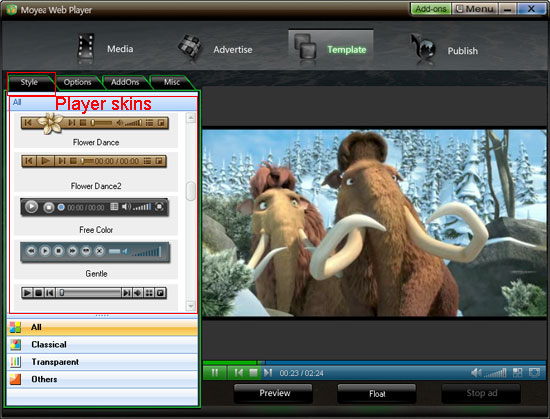Skip to next track in the player bar
Viewport: 550px width, 419px height.
click(x=268, y=372)
